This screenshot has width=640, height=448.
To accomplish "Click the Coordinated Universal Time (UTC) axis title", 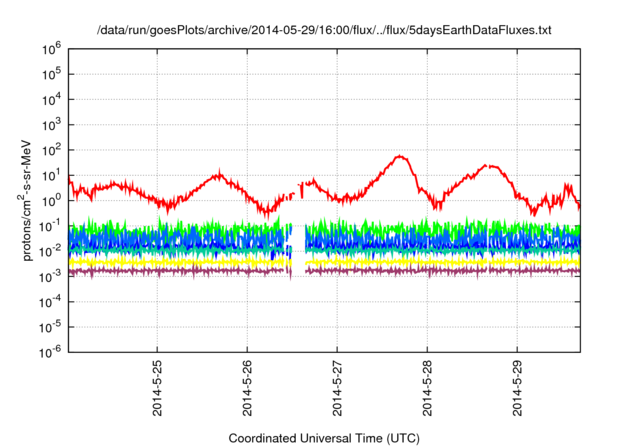I will click(x=324, y=439).
